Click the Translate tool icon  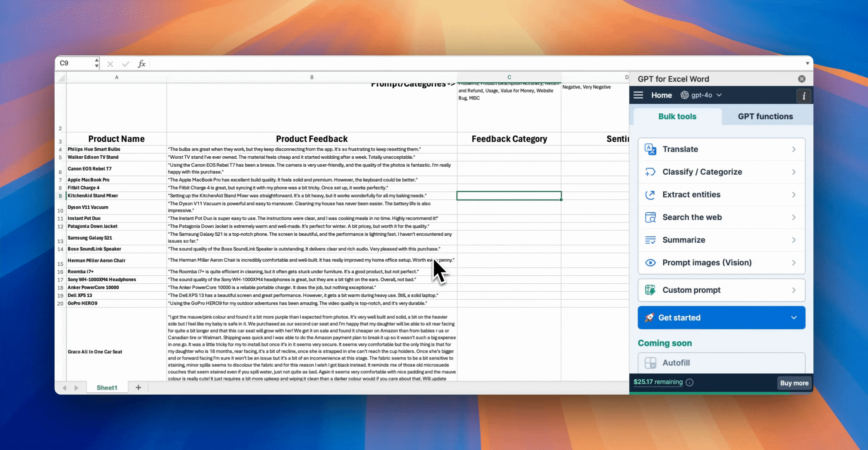(650, 149)
